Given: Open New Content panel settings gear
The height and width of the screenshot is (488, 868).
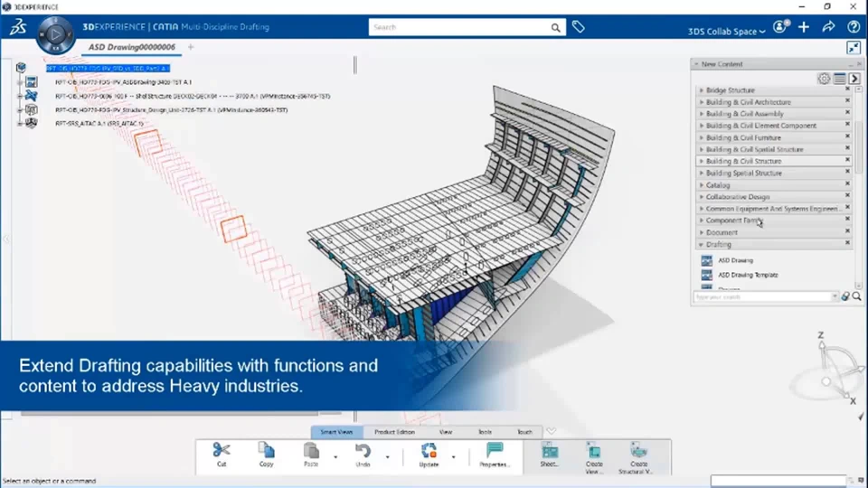Looking at the screenshot, I should tap(824, 79).
